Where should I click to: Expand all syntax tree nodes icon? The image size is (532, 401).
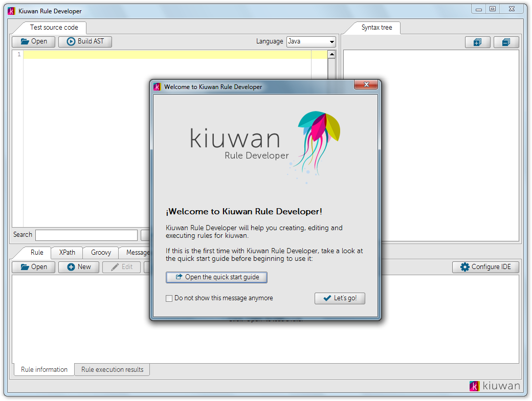click(477, 42)
